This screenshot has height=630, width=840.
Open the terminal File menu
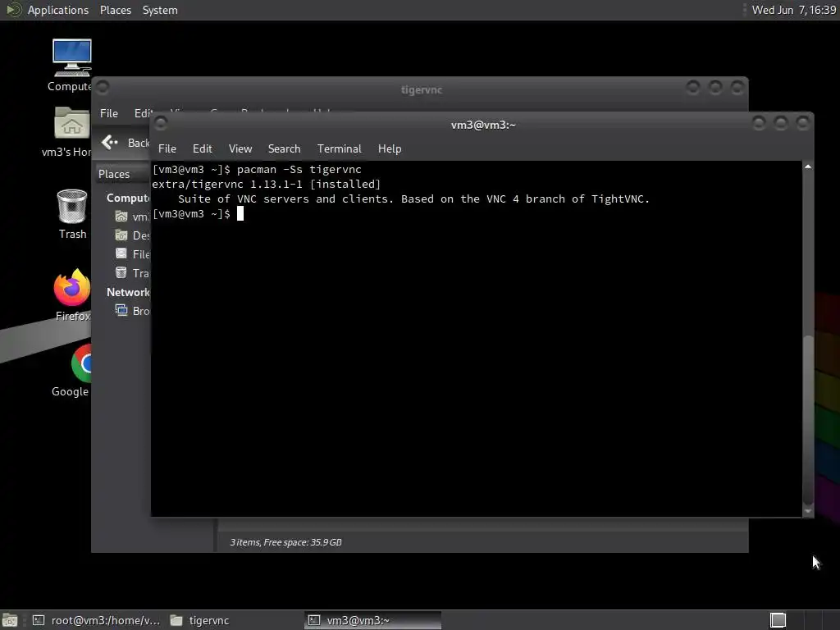(167, 148)
